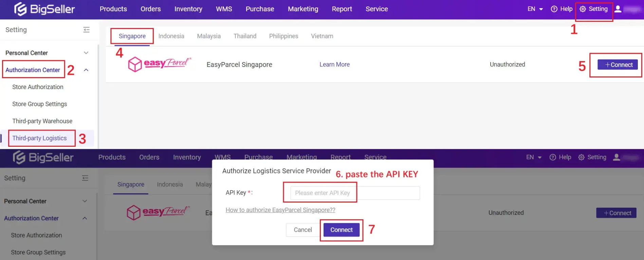Screen dimensions: 644x260
Task: Select dimmed Store Group Settings in lower sidebar
Action: pyautogui.click(x=38, y=252)
